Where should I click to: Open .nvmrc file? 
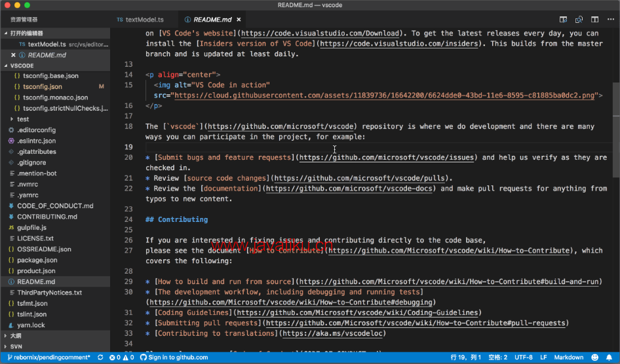(x=55, y=184)
